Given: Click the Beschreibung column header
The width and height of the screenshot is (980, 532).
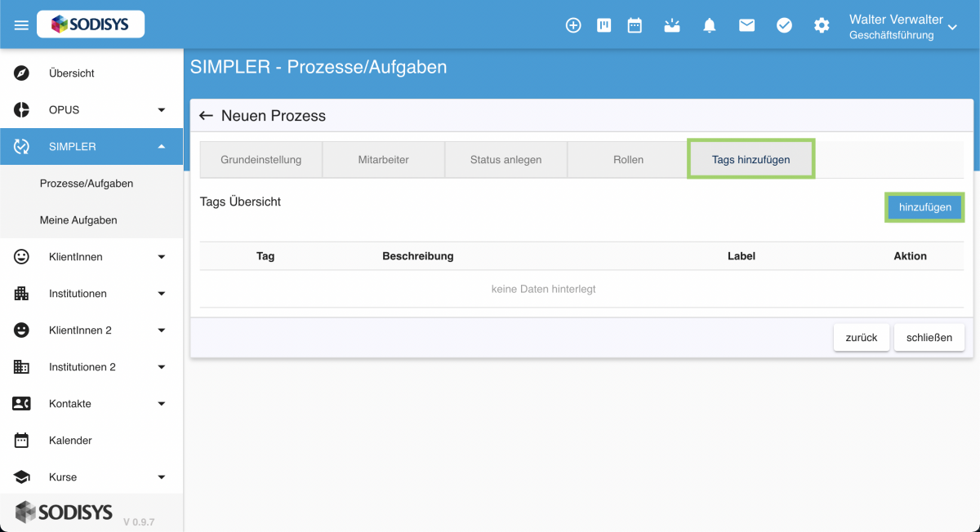Looking at the screenshot, I should [x=417, y=256].
